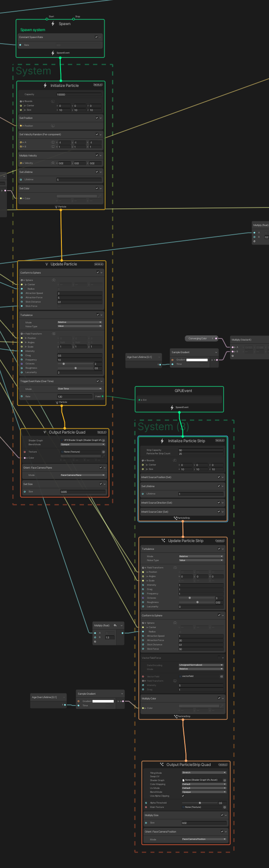The height and width of the screenshot is (868, 269).
Task: Select the GPUEvent node title
Action: click(x=183, y=391)
